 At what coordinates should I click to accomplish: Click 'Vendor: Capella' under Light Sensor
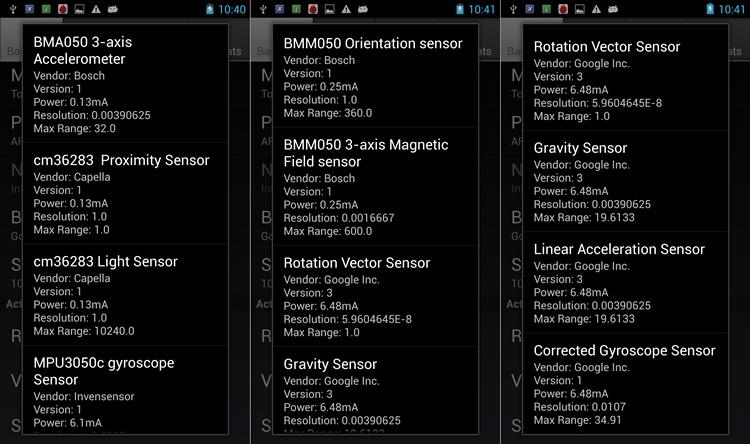coord(72,278)
